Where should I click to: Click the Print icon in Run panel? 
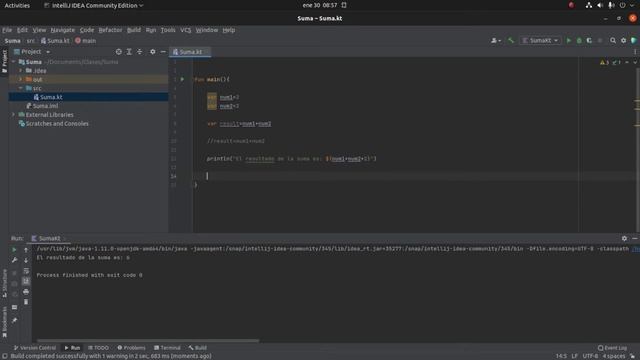tap(26, 292)
